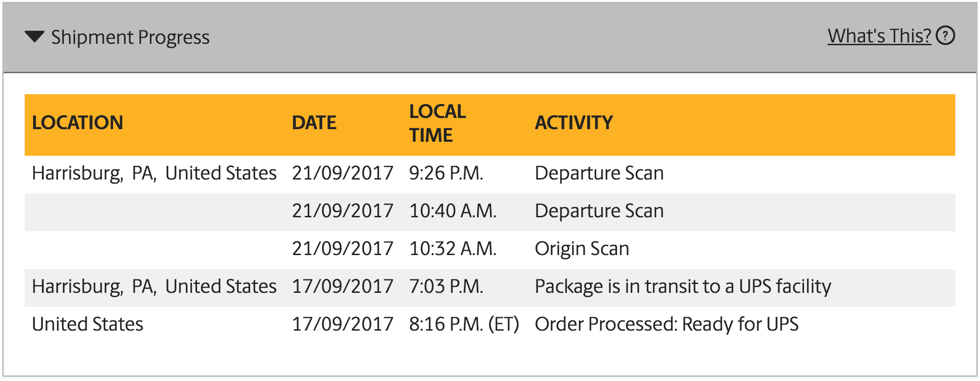Screen dimensions: 980x381
Task: Click the LOCATION column header
Action: click(x=77, y=123)
